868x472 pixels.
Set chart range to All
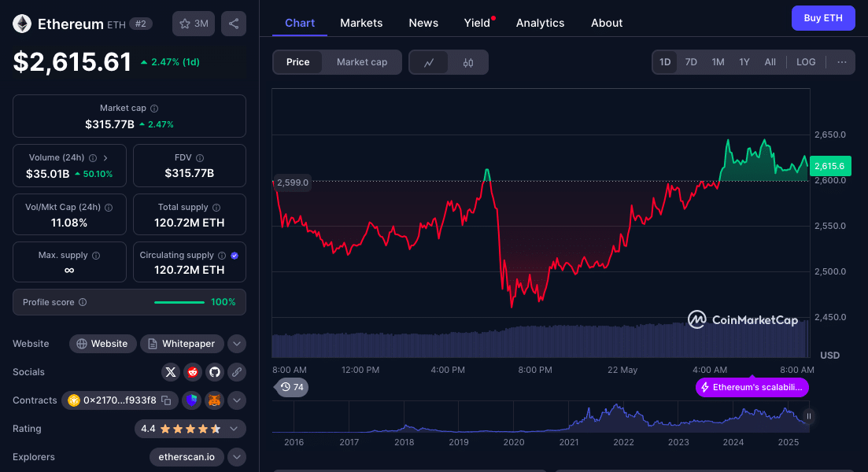(770, 62)
